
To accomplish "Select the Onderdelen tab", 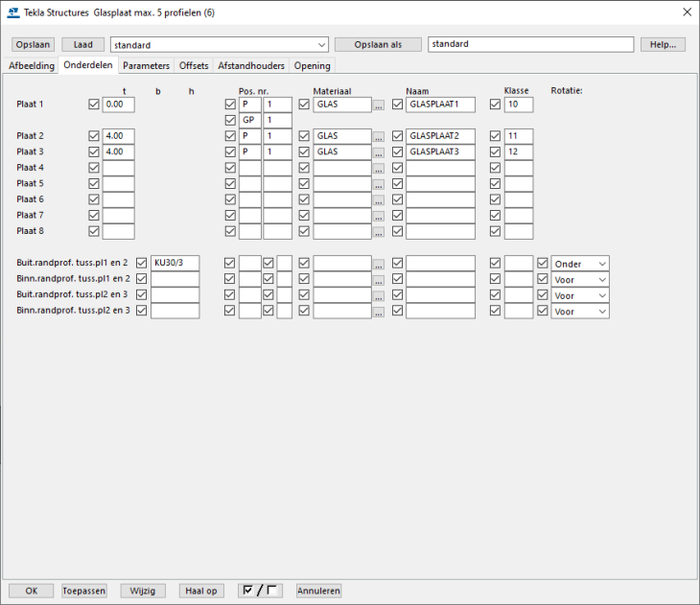I will pos(88,65).
